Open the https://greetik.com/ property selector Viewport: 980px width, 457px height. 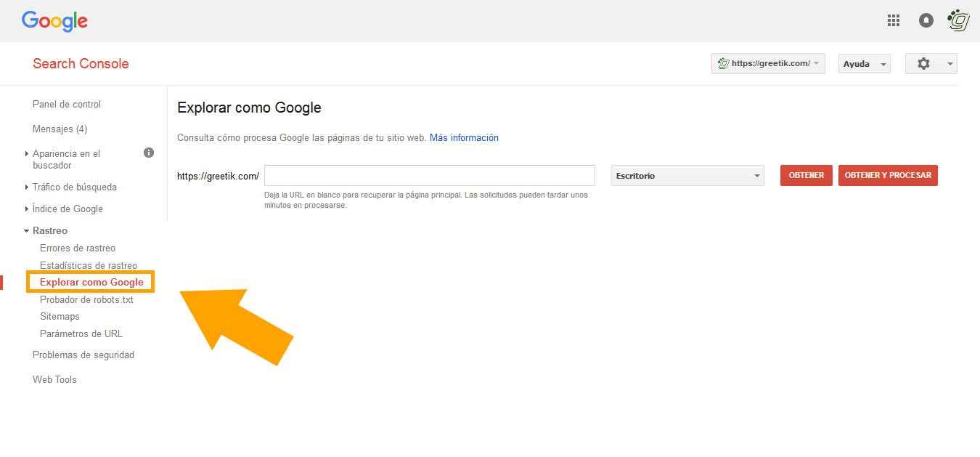pyautogui.click(x=768, y=64)
